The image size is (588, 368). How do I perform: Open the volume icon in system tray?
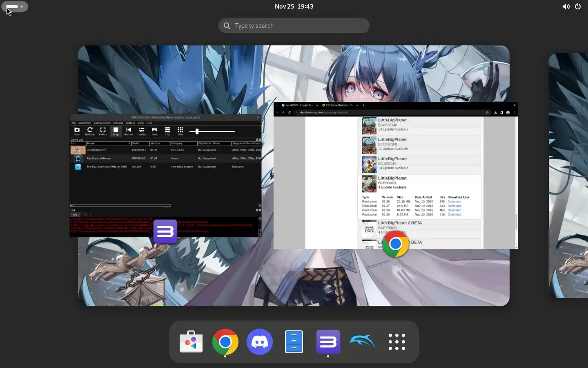566,7
